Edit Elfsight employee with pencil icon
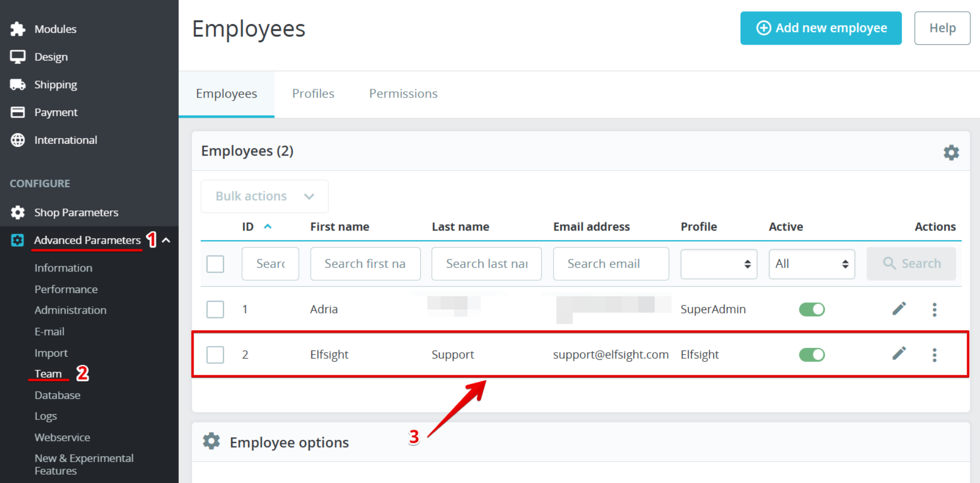This screenshot has height=483, width=980. pyautogui.click(x=899, y=354)
